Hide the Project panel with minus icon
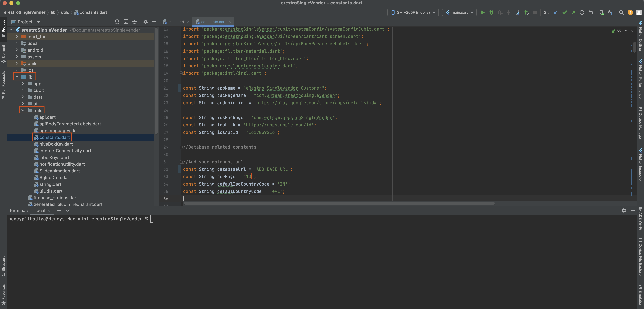This screenshot has height=309, width=644. point(154,22)
